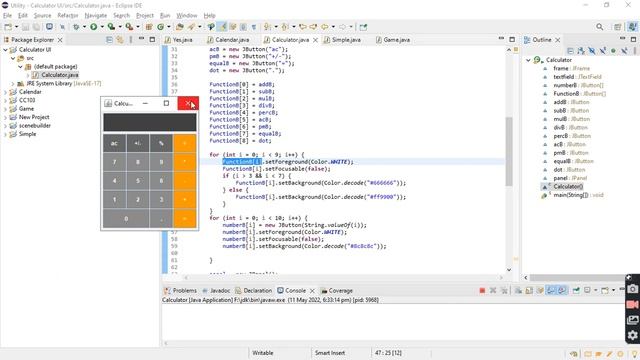
Task: Toggle Show Console on Standard Out change
Action: [x=551, y=291]
